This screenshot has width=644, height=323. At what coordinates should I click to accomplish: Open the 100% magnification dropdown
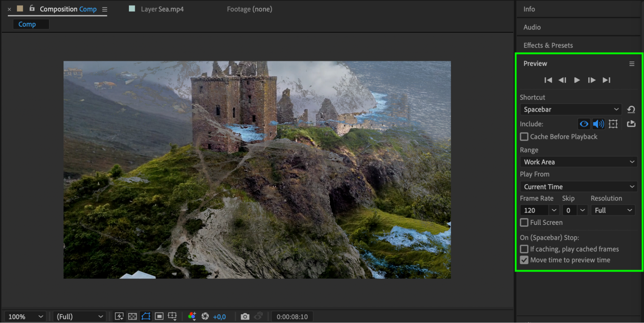coord(25,317)
